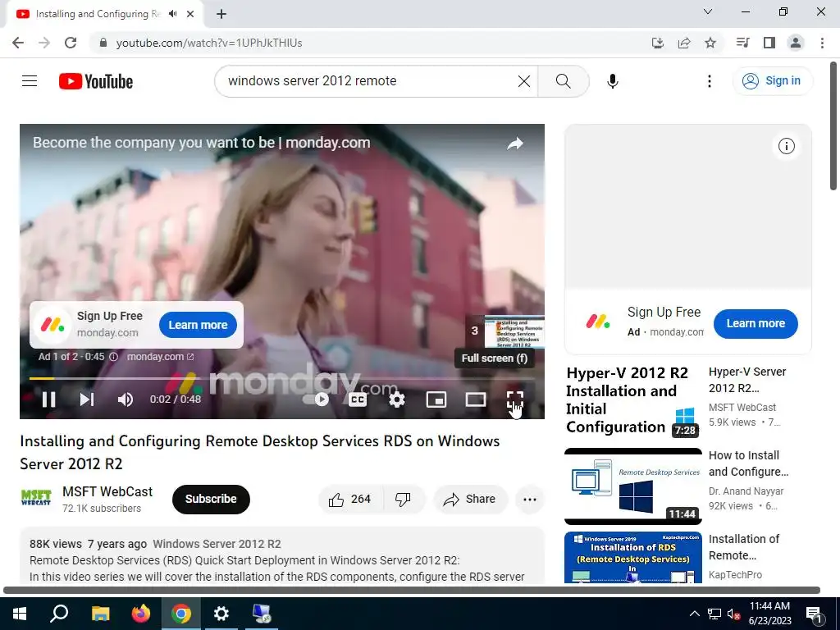Skip to next video with Next button
Viewport: 840px width, 630px height.
[87, 399]
